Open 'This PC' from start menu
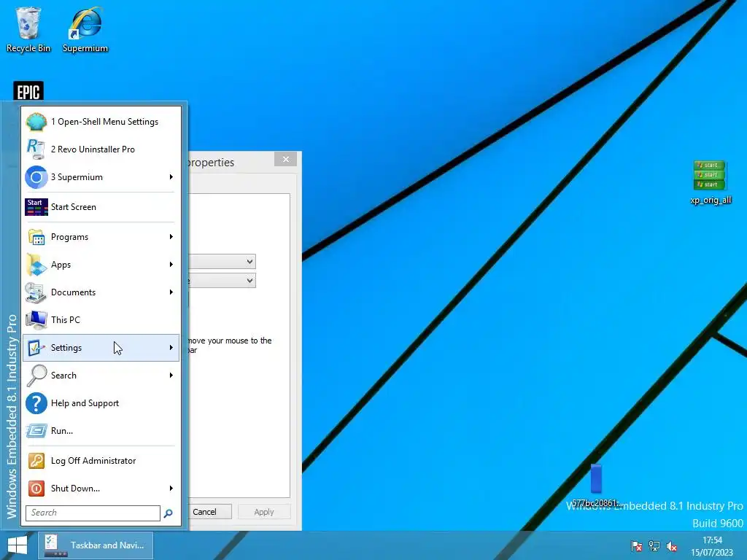 click(101, 320)
